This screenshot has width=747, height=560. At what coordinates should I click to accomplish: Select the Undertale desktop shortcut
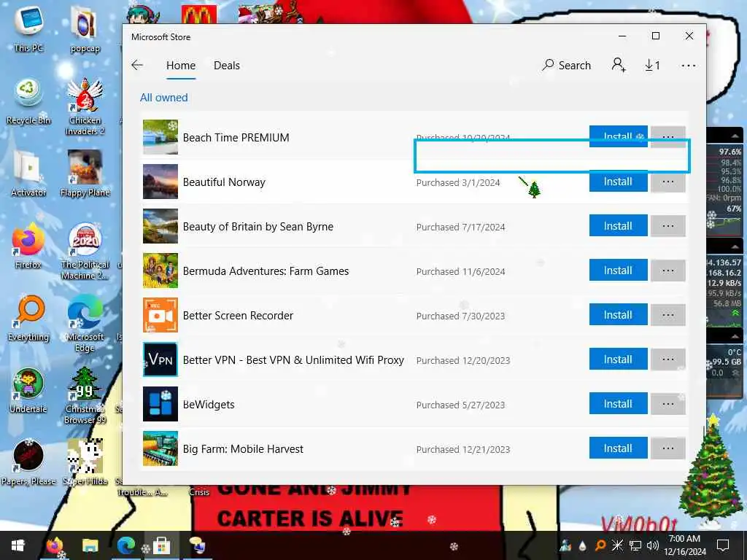coord(28,391)
